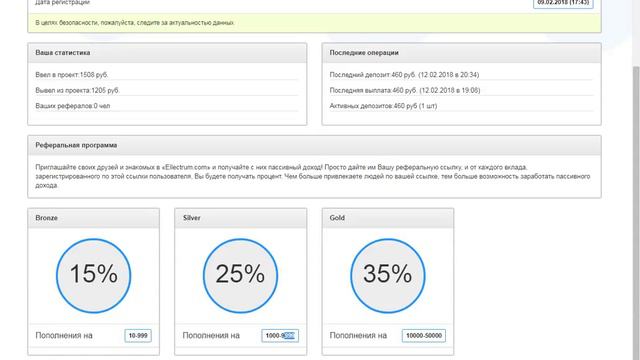Click the 15% Bronze circle
This screenshot has width=640, height=360.
pyautogui.click(x=93, y=276)
